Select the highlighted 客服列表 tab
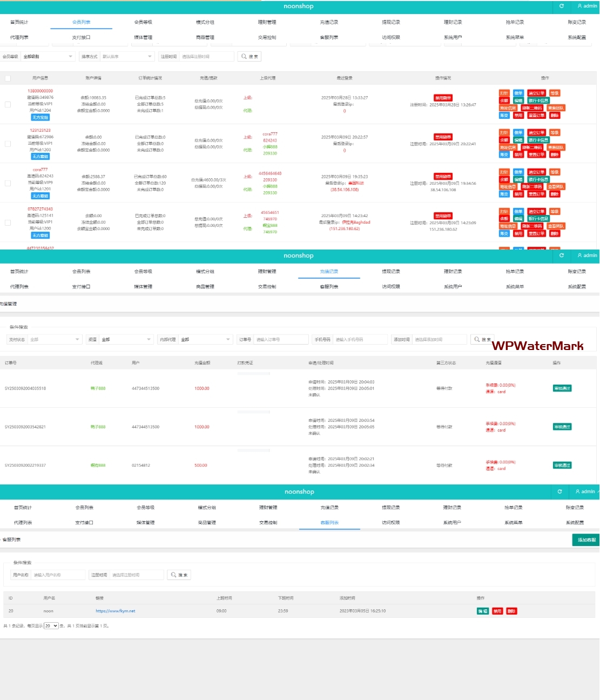This screenshot has height=700, width=600. point(329,522)
